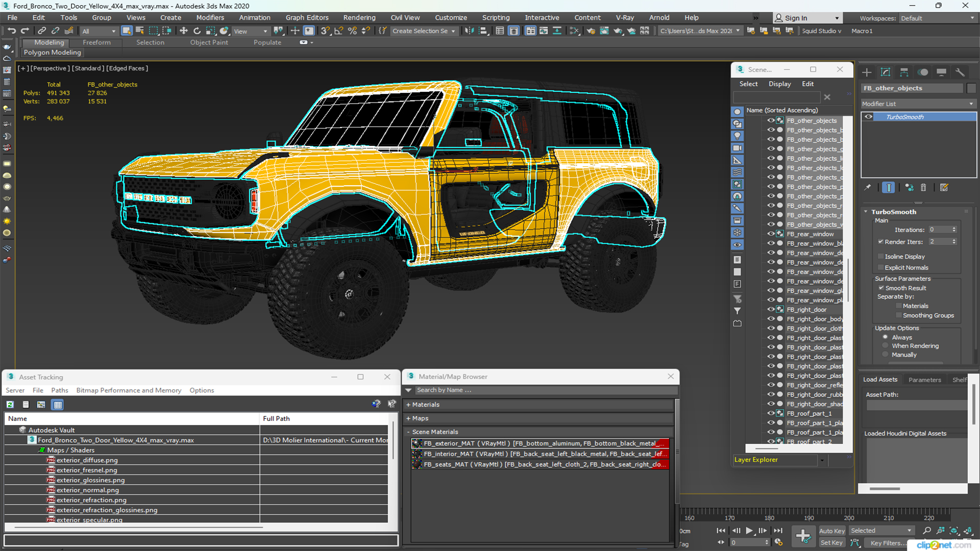Open the Display command panel tab

pos(941,72)
